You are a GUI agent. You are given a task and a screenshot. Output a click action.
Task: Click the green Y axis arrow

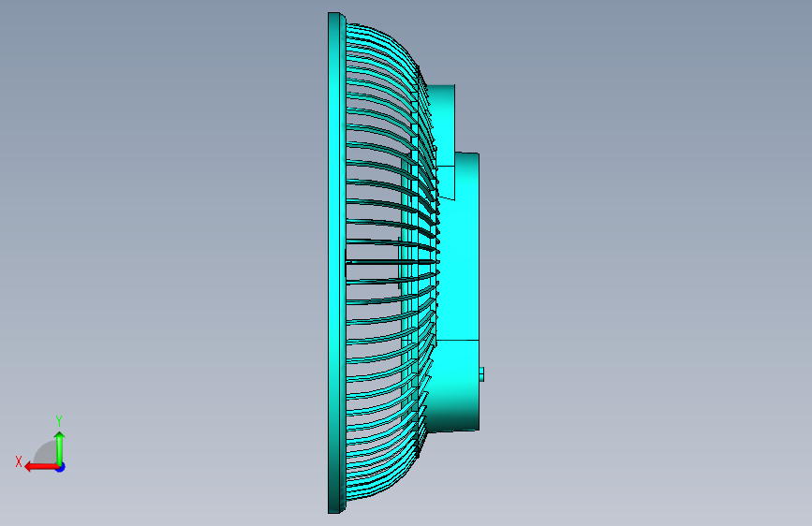(x=60, y=447)
